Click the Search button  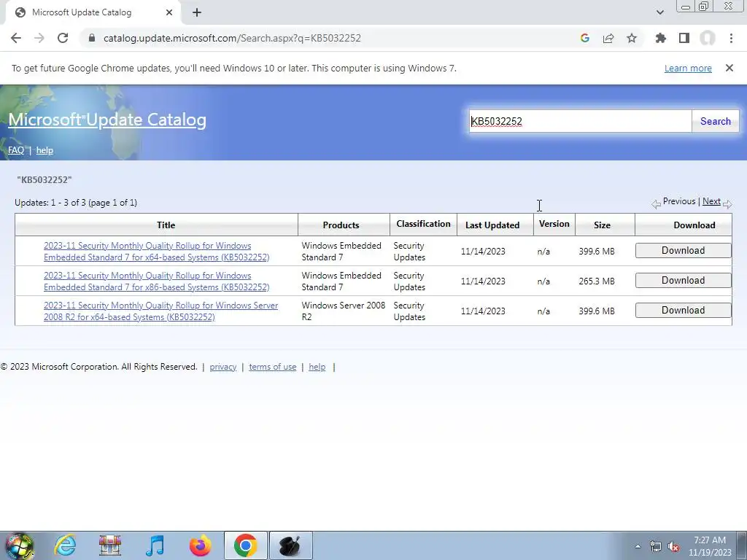pos(715,122)
